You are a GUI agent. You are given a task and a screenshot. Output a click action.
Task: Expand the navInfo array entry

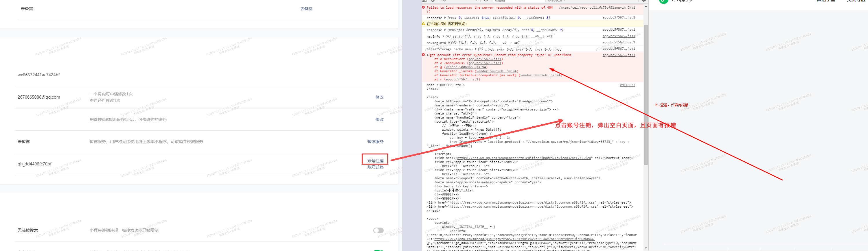coord(443,36)
